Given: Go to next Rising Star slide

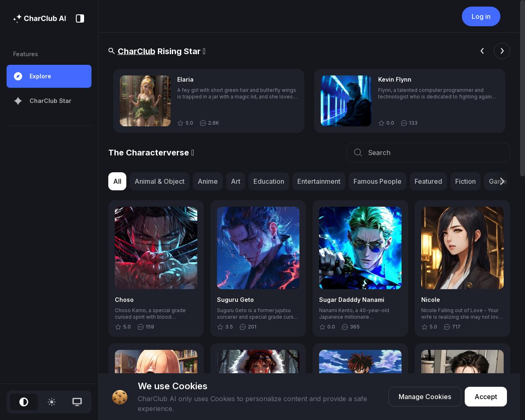Looking at the screenshot, I should coord(502,51).
